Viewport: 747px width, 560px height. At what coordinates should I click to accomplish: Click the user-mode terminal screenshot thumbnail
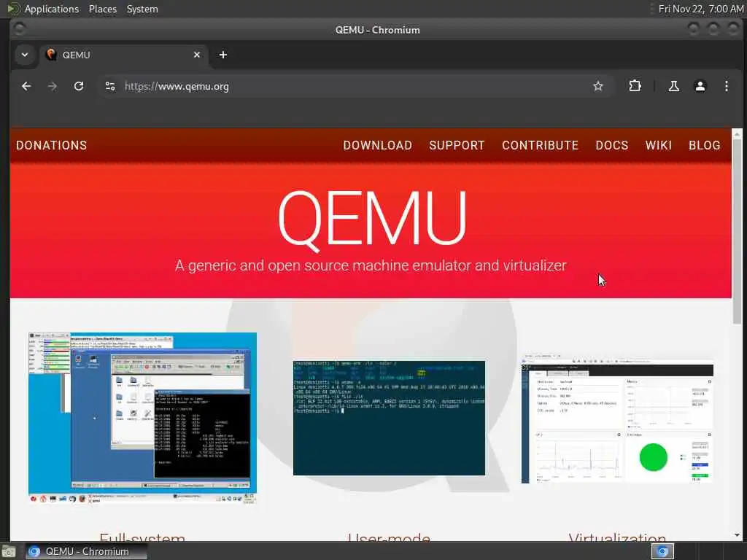[x=390, y=418]
